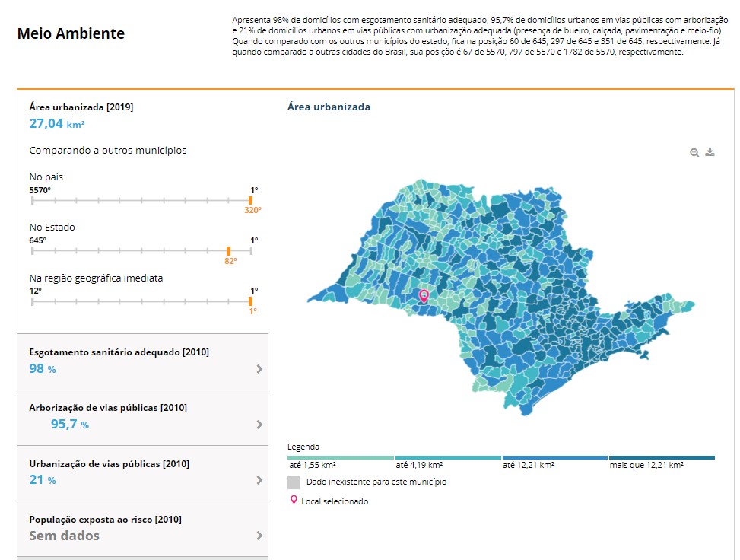This screenshot has width=740, height=560.
Task: Download the Área urbanizada map
Action: [710, 152]
